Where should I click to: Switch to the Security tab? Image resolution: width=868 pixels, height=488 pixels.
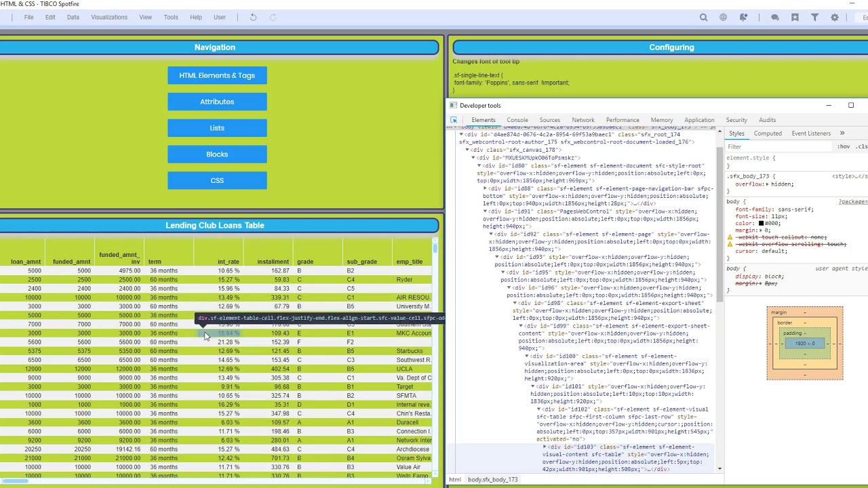point(736,120)
